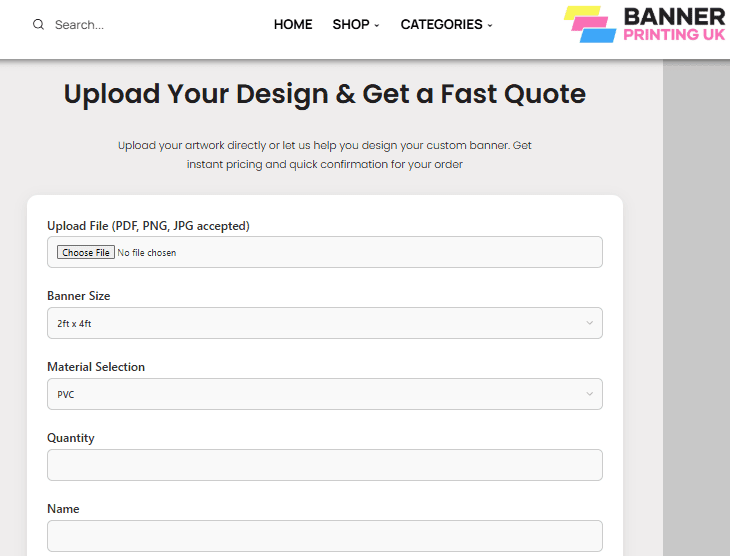
Task: Click into the Name input field
Action: [324, 536]
